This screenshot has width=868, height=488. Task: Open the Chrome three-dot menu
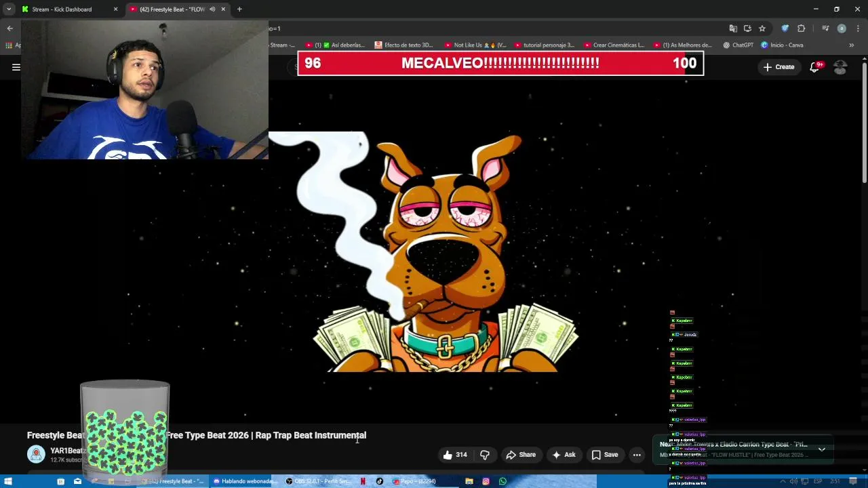coord(858,28)
